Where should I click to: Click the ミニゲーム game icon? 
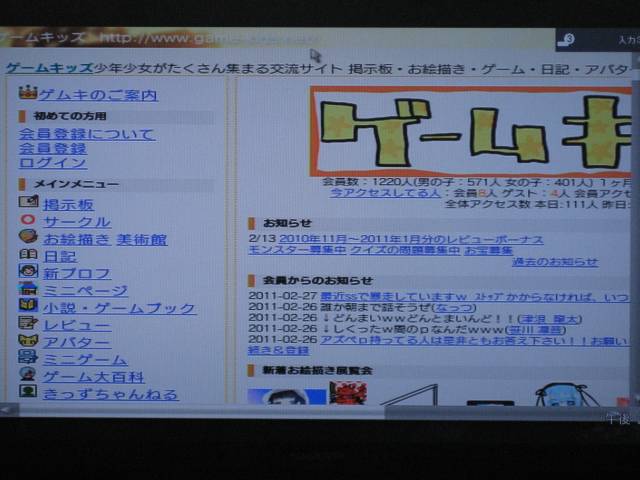point(28,359)
